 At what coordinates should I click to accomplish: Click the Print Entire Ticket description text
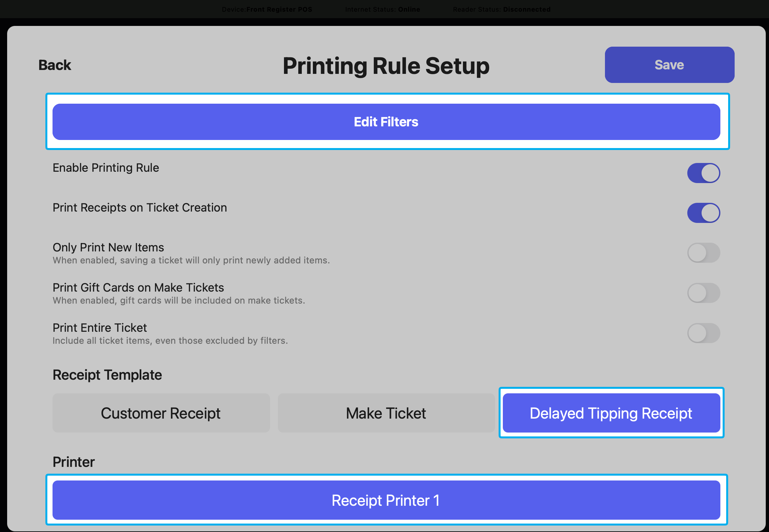pyautogui.click(x=170, y=341)
